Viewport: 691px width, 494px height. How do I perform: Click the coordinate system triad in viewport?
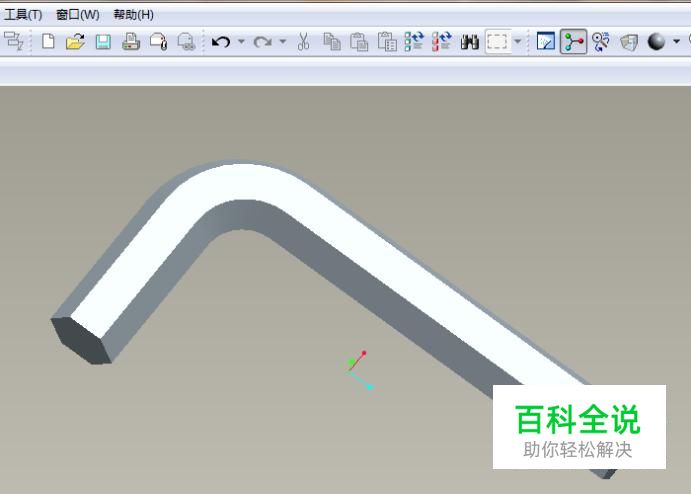[360, 371]
